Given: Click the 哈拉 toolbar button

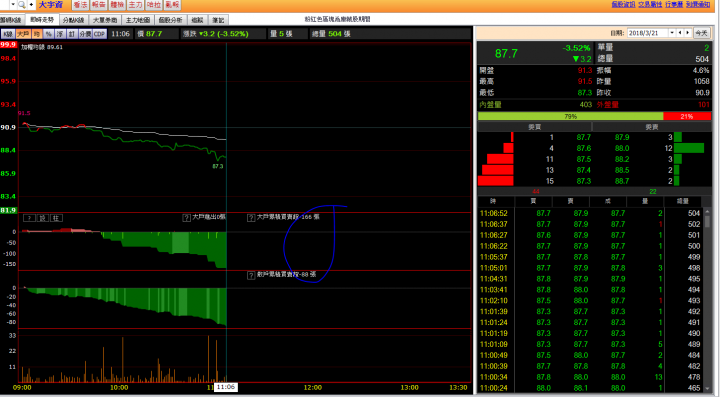Looking at the screenshot, I should pyautogui.click(x=154, y=5).
